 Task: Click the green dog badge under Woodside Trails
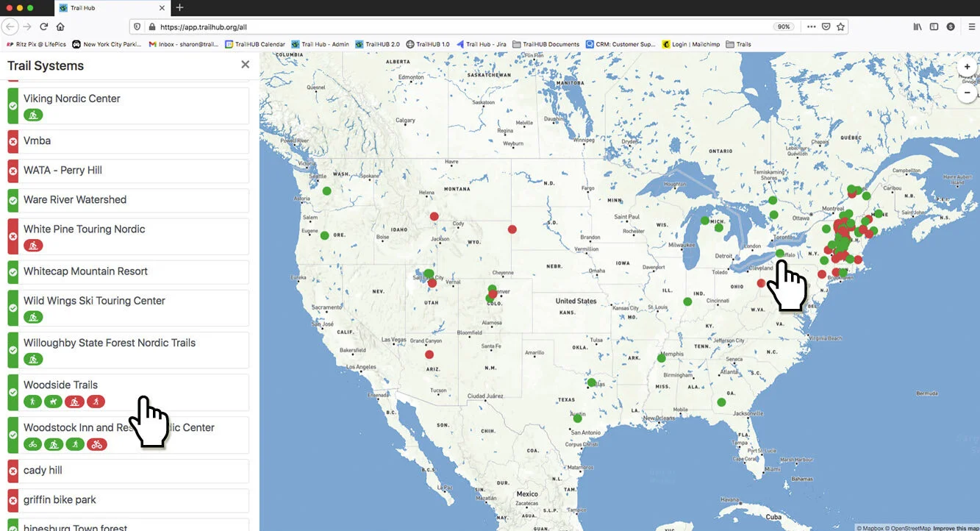tap(54, 402)
